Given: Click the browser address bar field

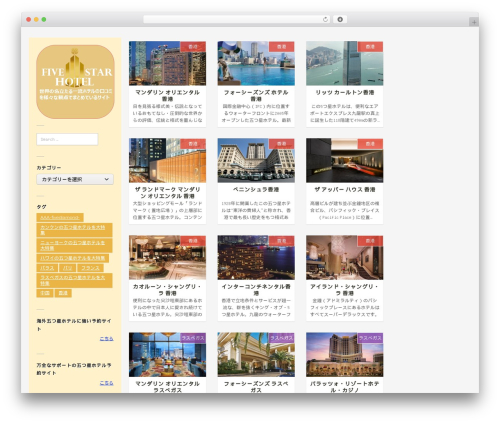Looking at the screenshot, I should 236,19.
